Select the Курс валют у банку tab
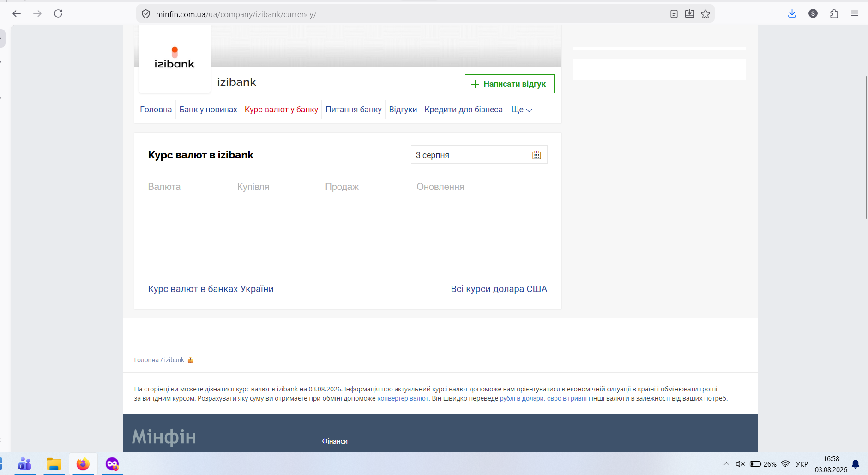This screenshot has height=475, width=868. pyautogui.click(x=281, y=110)
